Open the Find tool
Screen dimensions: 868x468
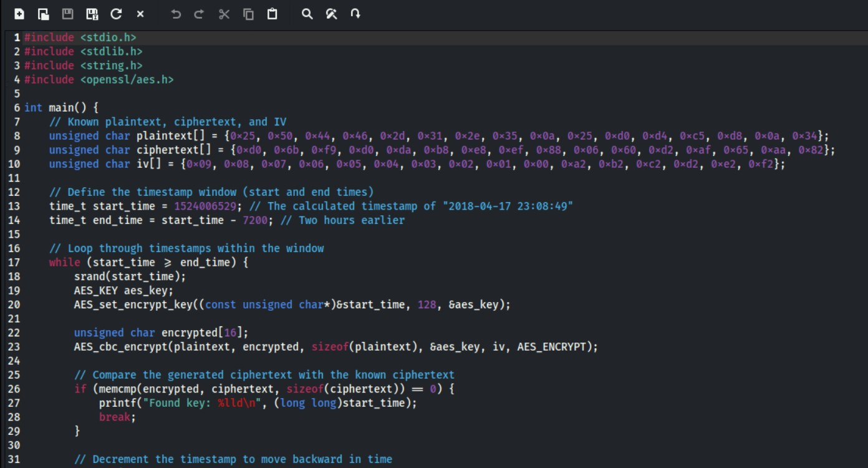[308, 14]
